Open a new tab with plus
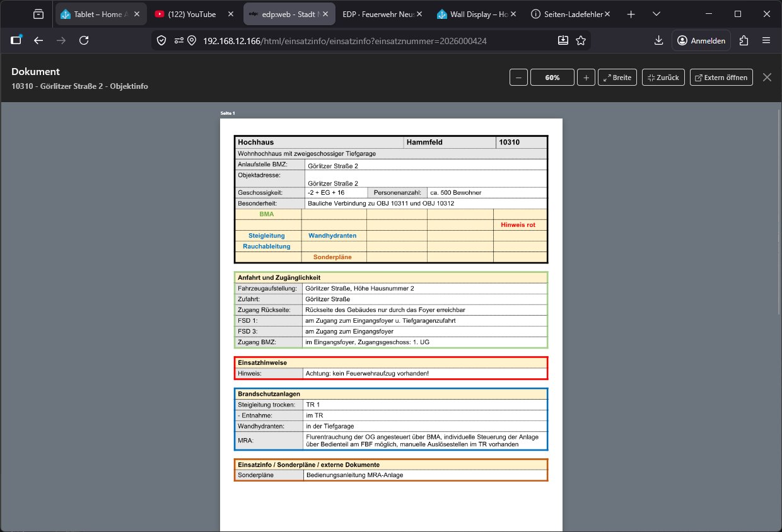 pos(631,14)
